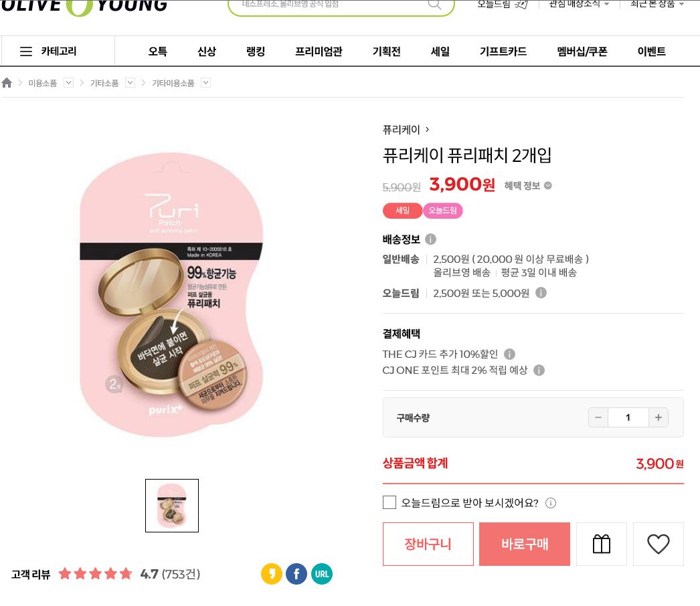Screen dimensions: 700x606
Task: Open delivery info tooltip next to 배송정보
Action: pos(430,239)
